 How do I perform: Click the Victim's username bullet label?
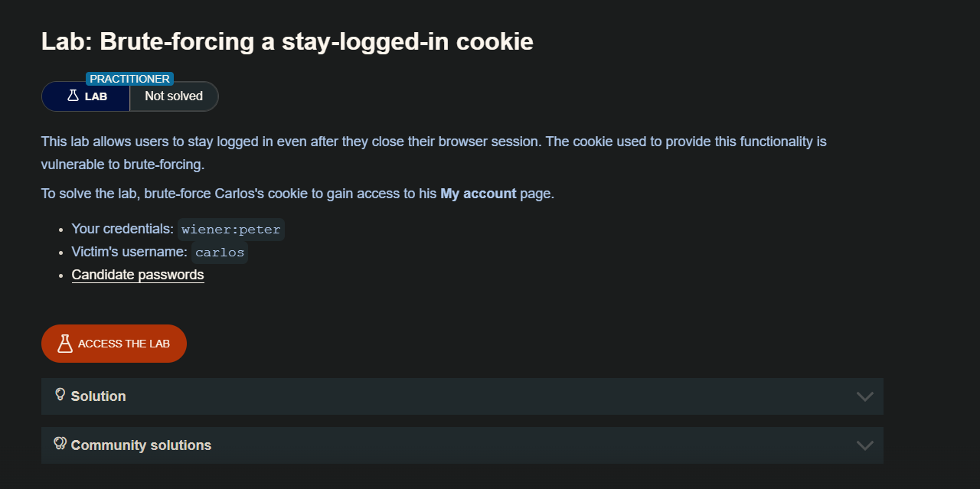coord(129,252)
